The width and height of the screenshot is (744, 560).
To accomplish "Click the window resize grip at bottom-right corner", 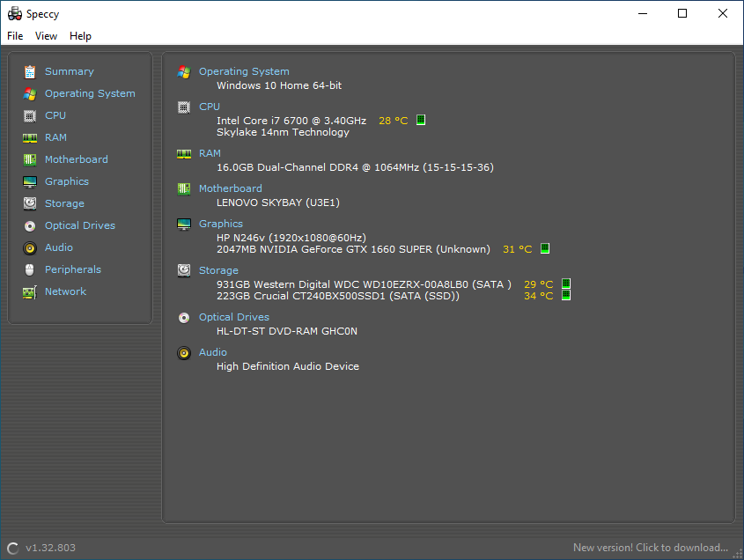I will point(737,553).
